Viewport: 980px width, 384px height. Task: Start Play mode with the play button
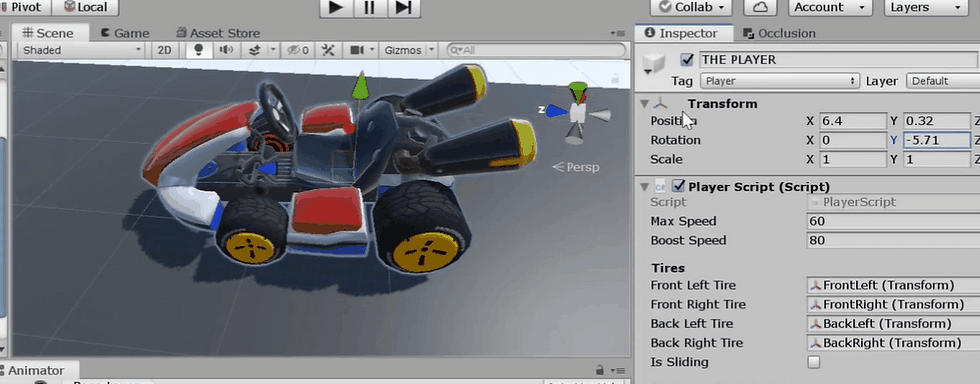pyautogui.click(x=336, y=8)
